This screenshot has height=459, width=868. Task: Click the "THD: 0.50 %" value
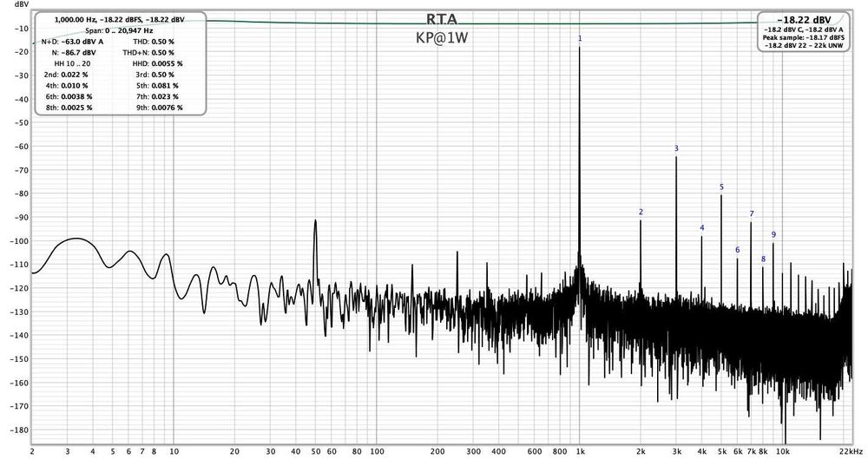pyautogui.click(x=154, y=42)
